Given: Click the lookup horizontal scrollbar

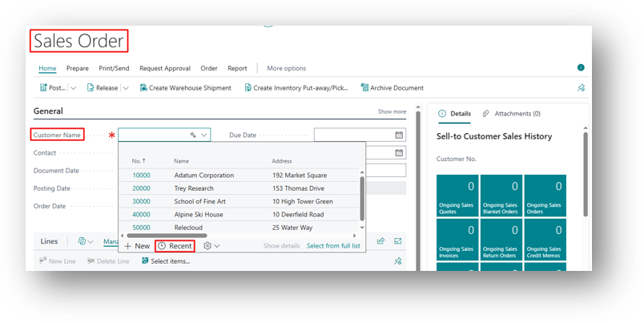Looking at the screenshot, I should click(x=167, y=236).
